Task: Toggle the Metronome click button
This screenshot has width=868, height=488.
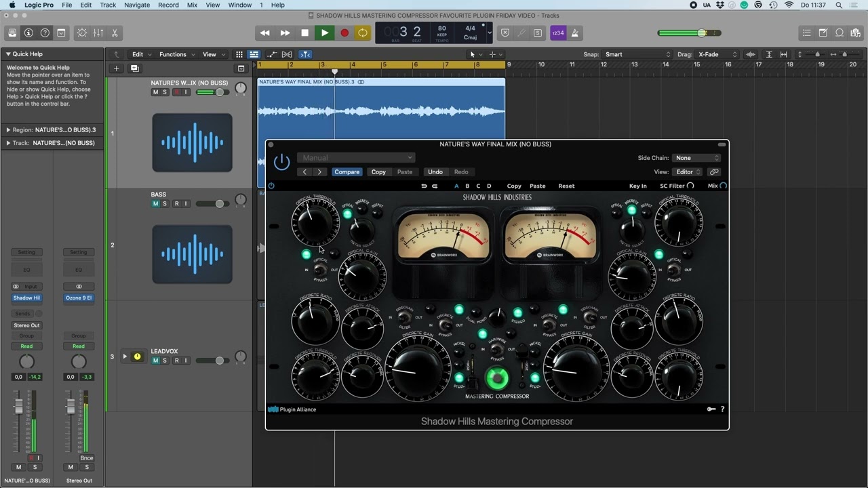Action: (574, 33)
